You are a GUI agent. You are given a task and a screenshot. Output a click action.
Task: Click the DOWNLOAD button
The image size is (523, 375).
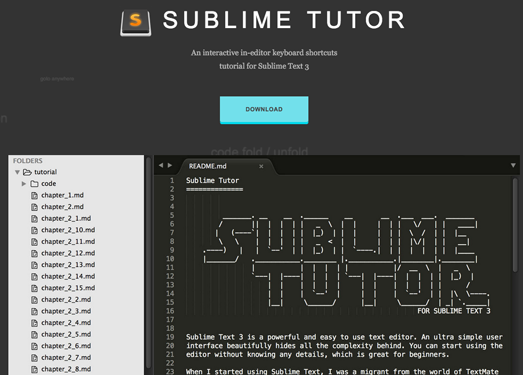(264, 110)
